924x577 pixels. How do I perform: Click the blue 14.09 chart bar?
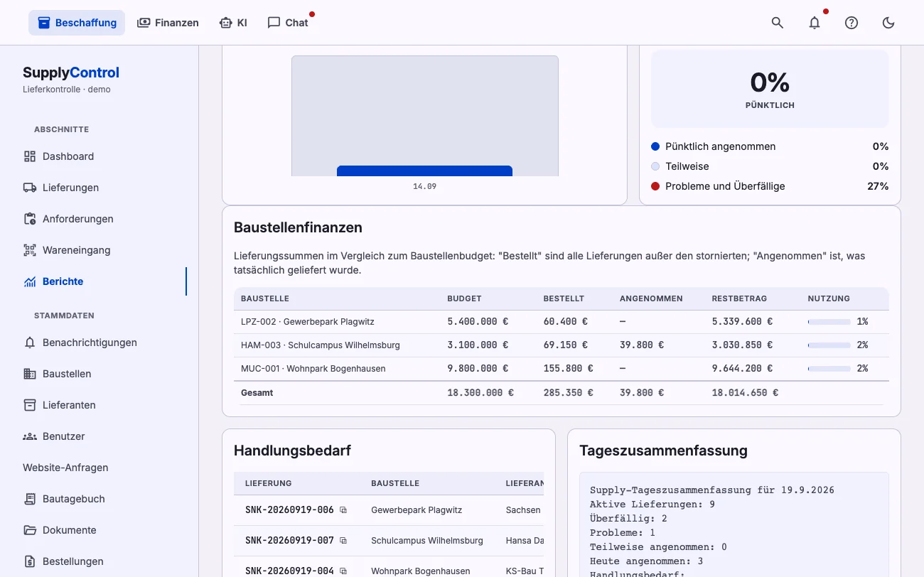tap(424, 171)
